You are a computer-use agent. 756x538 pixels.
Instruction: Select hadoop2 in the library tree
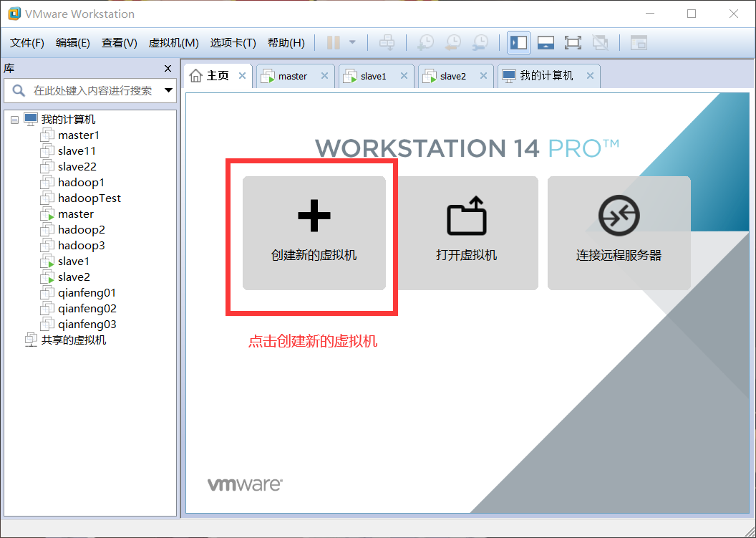point(82,230)
